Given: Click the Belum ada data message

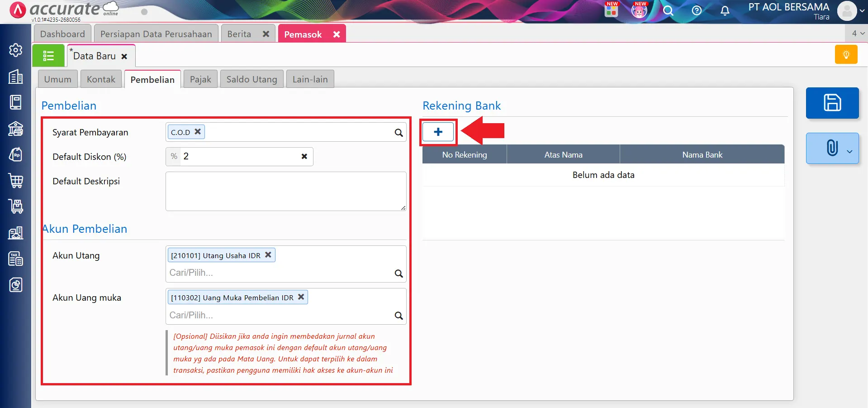Looking at the screenshot, I should 603,175.
